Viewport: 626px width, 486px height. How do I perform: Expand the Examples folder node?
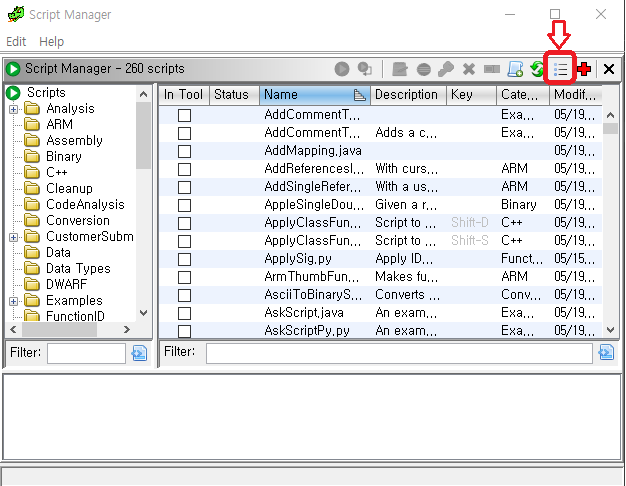[x=14, y=301]
